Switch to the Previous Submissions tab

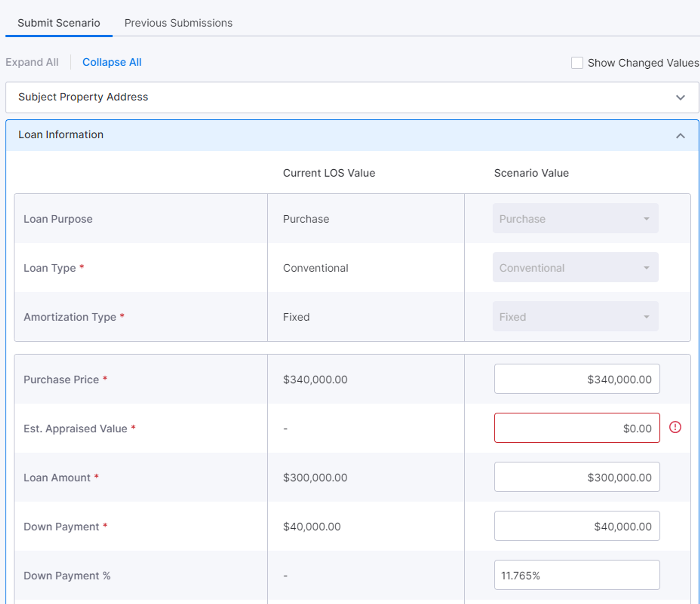(x=178, y=23)
